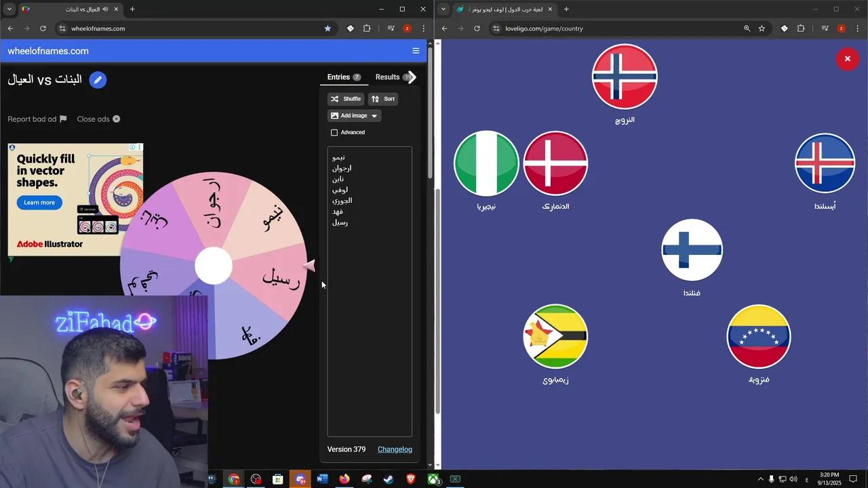Click Close ads
Viewport: 868px width, 488px height.
point(98,119)
